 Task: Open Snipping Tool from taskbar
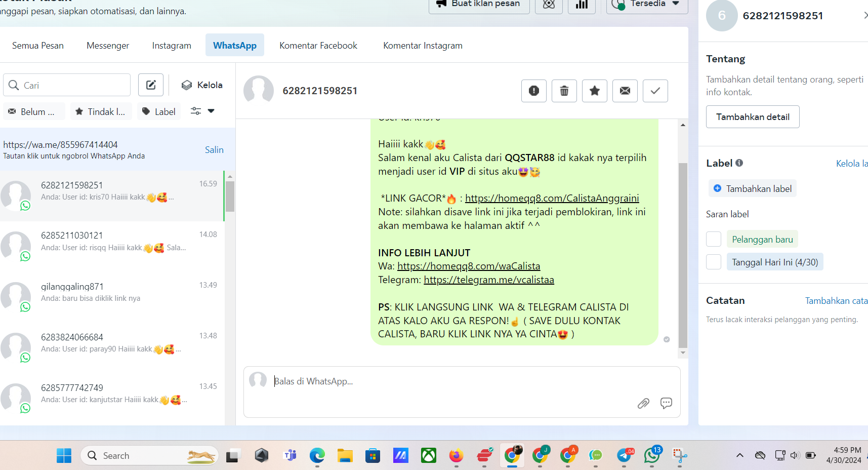[x=680, y=456]
